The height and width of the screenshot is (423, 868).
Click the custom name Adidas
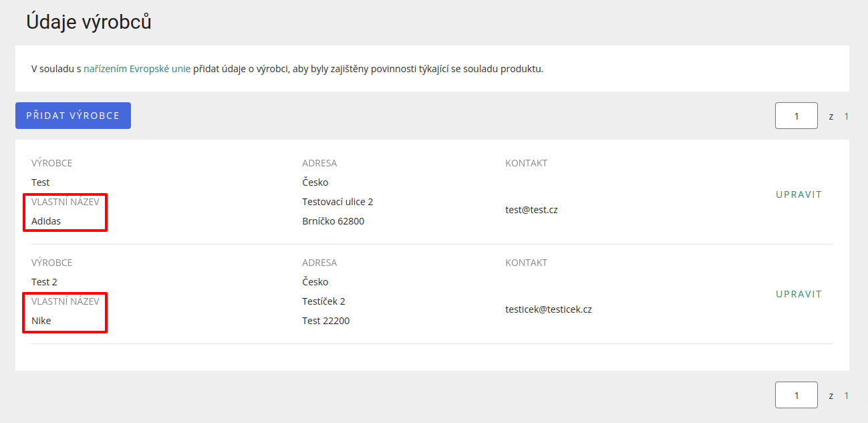click(46, 221)
